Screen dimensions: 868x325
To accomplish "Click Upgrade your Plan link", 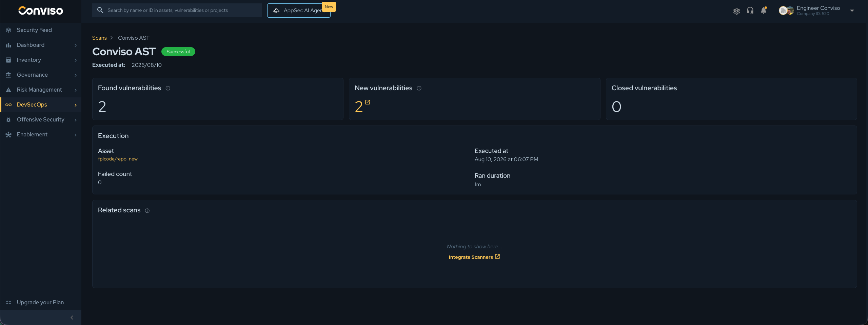I will click(x=40, y=302).
